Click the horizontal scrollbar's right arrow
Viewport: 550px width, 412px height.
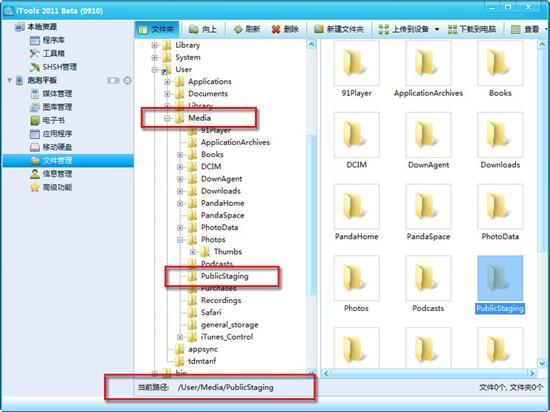point(532,373)
